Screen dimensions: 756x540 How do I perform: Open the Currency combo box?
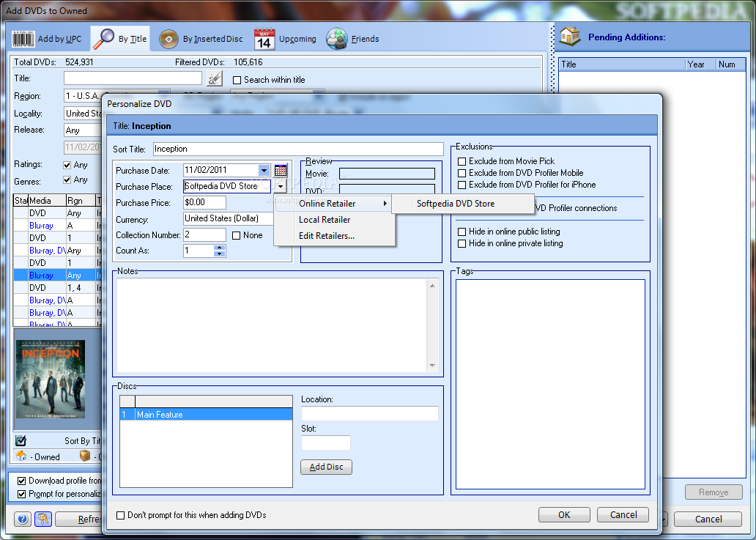tap(229, 218)
